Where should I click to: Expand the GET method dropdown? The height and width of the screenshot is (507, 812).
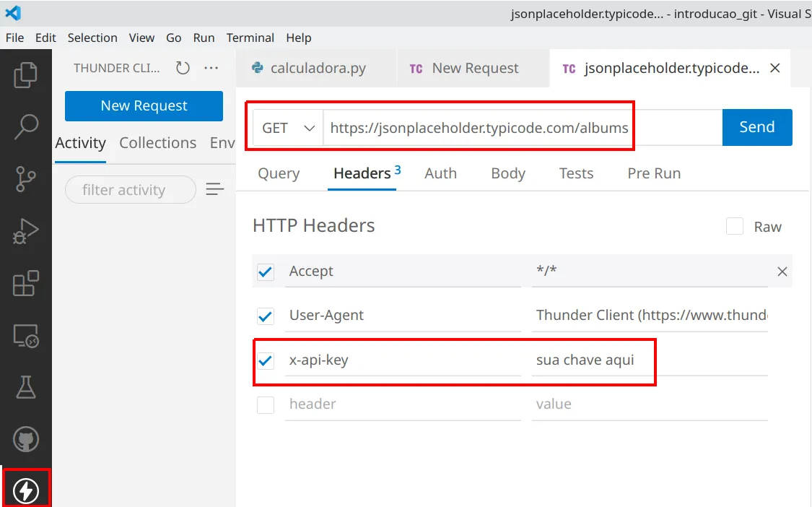(x=288, y=128)
